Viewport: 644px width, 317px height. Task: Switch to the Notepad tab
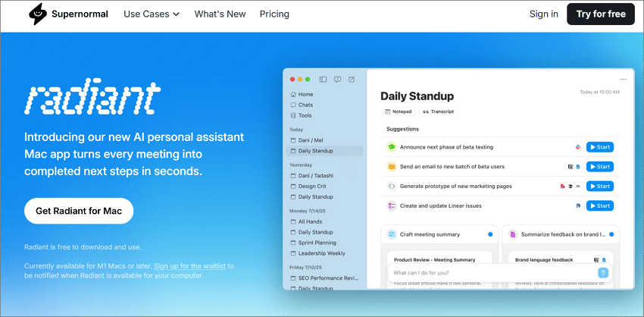(398, 111)
